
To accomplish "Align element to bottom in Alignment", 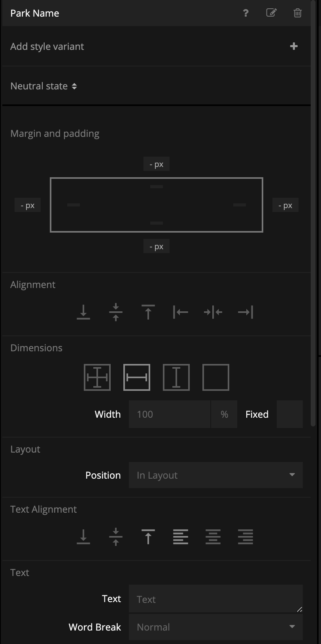I will (x=83, y=312).
